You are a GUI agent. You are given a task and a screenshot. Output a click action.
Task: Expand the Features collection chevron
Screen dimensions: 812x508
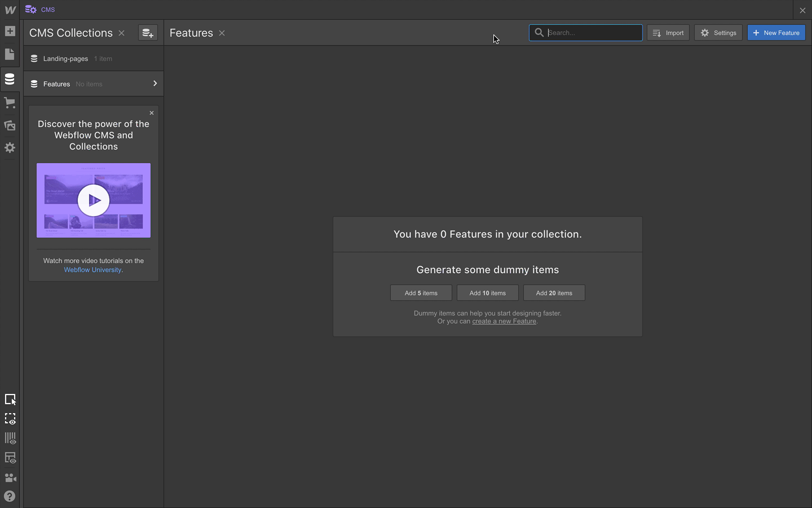[x=155, y=84]
